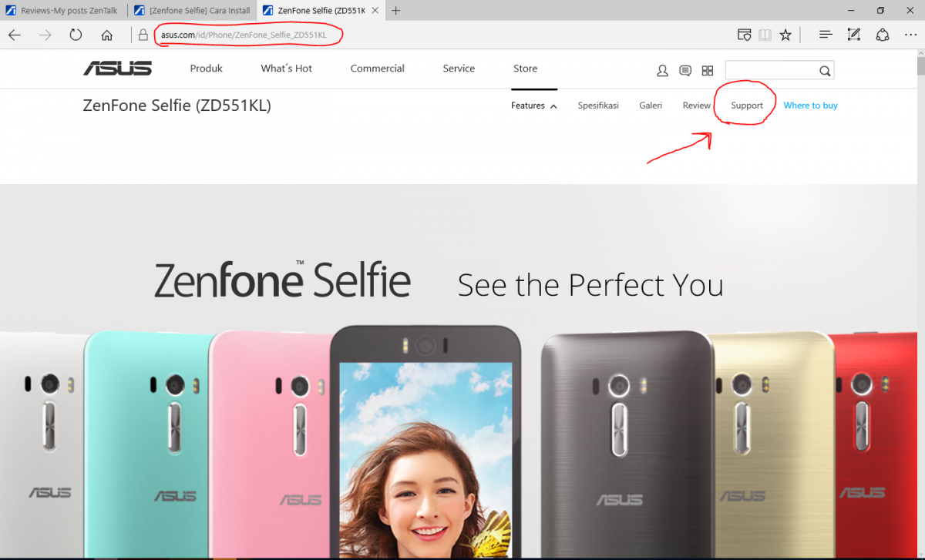Click the padlock security icon in address bar
The image size is (925, 560).
143,35
